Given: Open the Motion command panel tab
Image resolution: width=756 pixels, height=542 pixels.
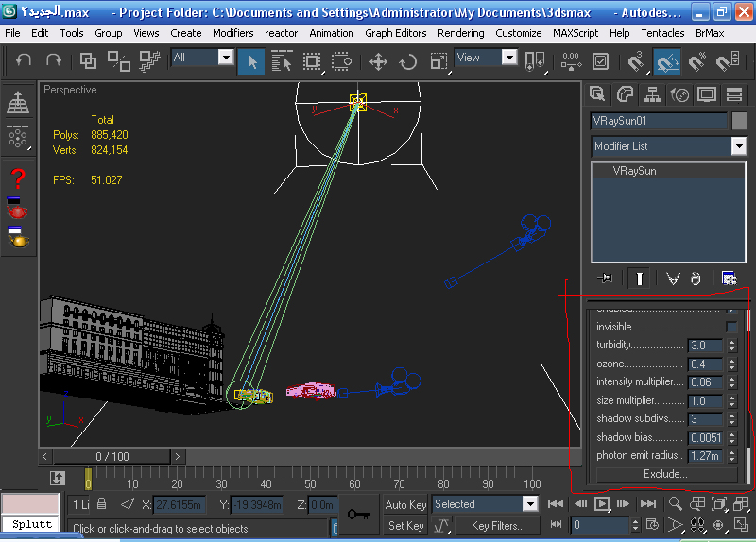Looking at the screenshot, I should click(x=679, y=94).
